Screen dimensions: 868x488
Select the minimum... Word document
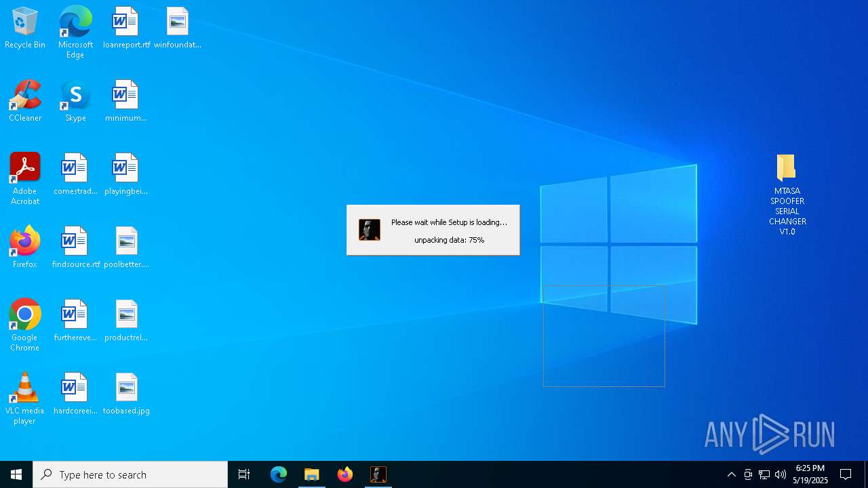[126, 101]
